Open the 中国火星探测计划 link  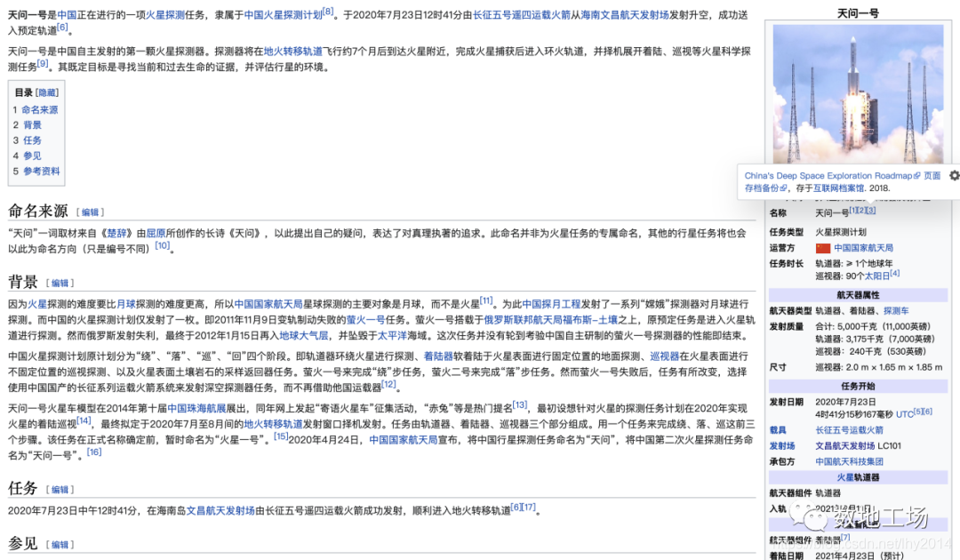click(283, 15)
